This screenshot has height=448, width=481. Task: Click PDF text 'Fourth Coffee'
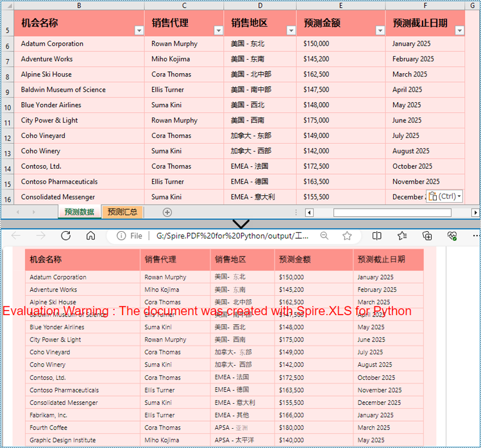click(48, 427)
